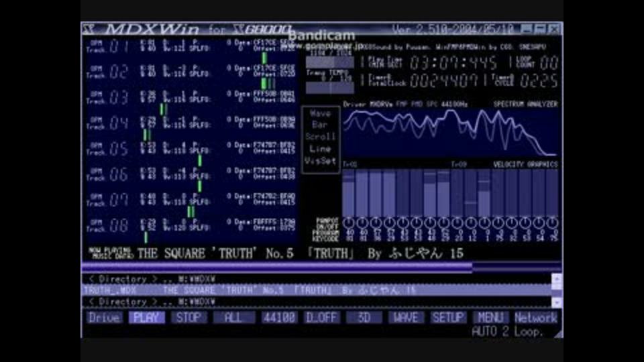Screen dimensions: 644x362
Task: Minimize the MDXWin window
Action: click(x=527, y=29)
